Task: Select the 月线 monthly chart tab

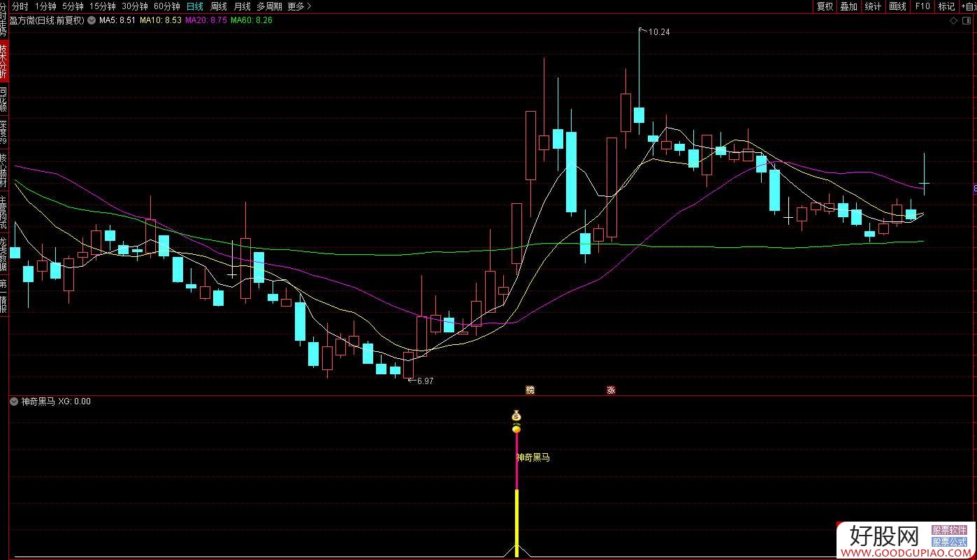Action: pos(242,6)
